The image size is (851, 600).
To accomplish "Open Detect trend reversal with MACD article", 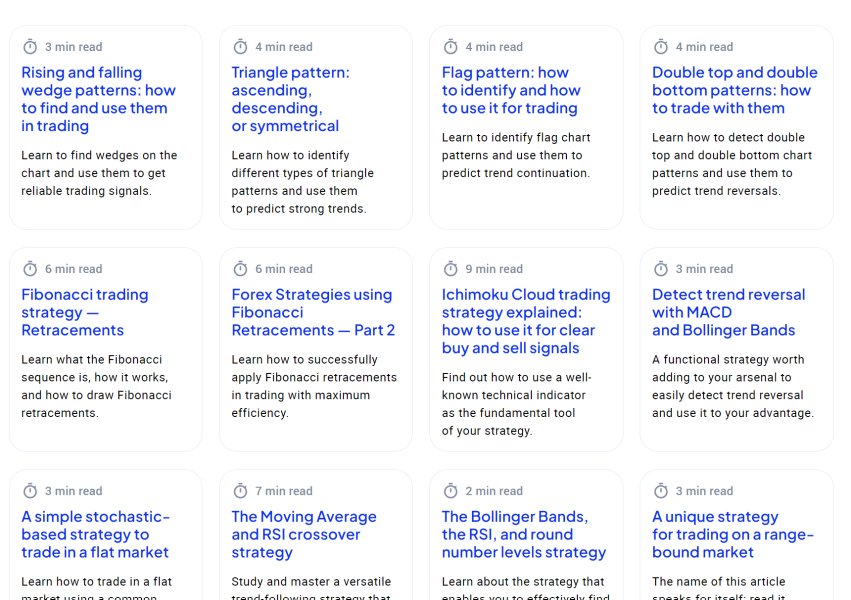I will (728, 312).
